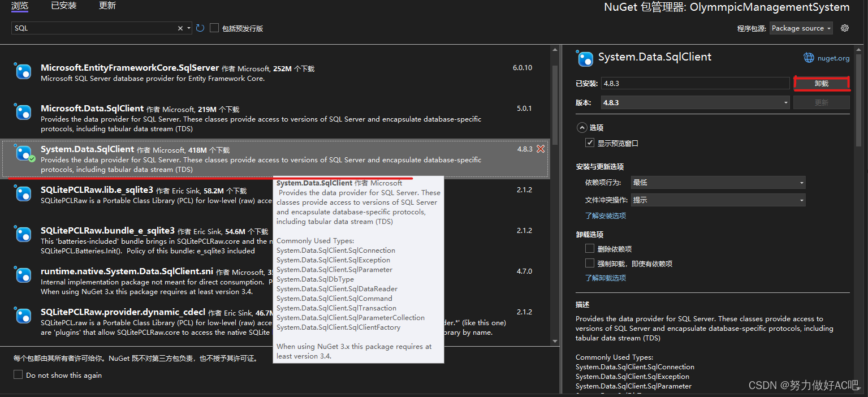Image resolution: width=868 pixels, height=397 pixels.
Task: Select the System.Data.SqlClient package title in the list
Action: point(87,149)
